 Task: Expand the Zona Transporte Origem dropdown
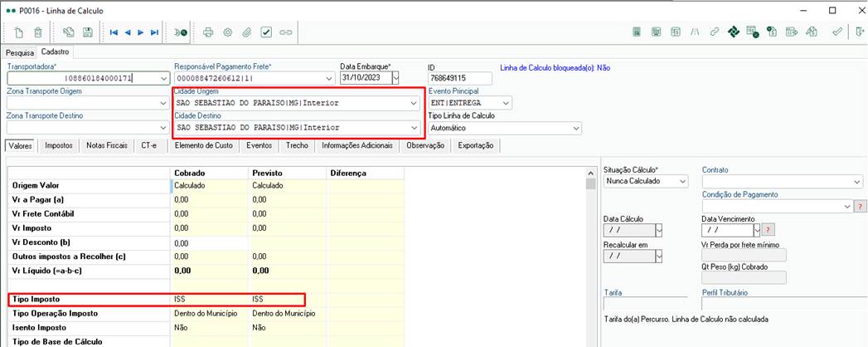pyautogui.click(x=162, y=103)
